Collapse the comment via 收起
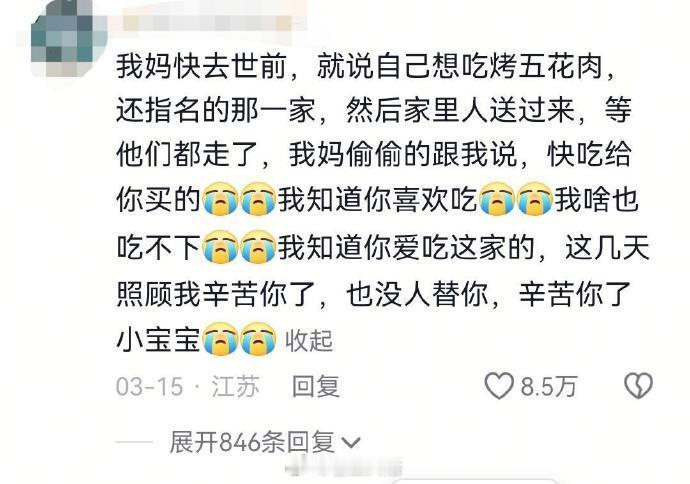This screenshot has width=690, height=484. point(309,341)
